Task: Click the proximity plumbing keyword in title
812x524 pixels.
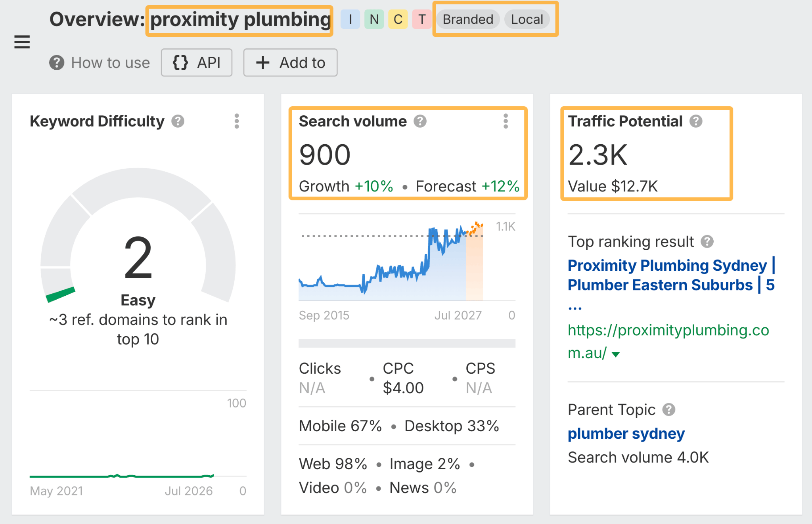Action: (x=240, y=20)
